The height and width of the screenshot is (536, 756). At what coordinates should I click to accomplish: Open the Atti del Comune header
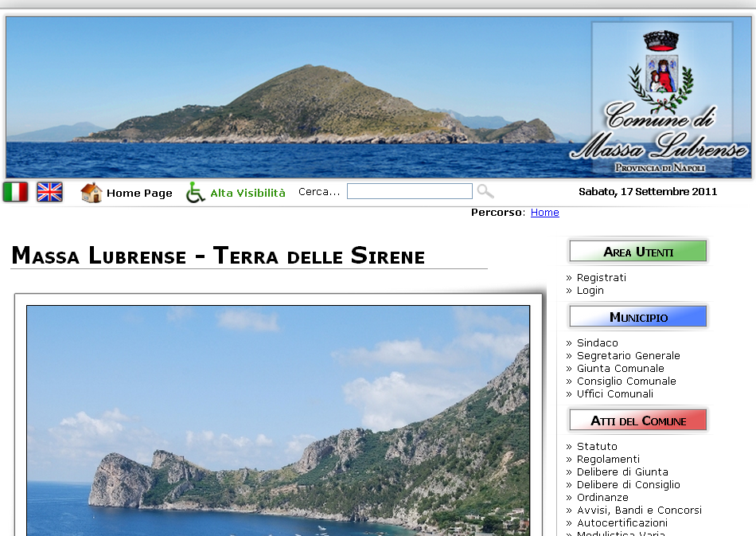638,421
